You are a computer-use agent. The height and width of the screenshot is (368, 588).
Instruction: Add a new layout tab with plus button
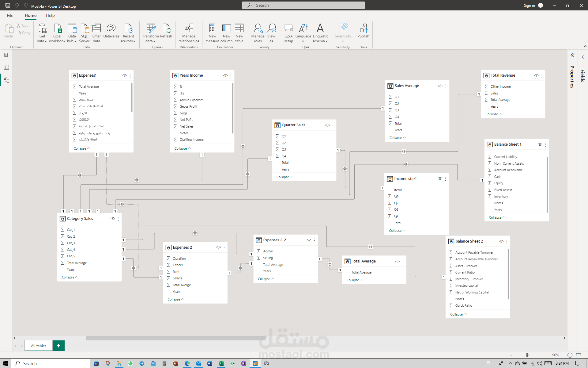58,346
